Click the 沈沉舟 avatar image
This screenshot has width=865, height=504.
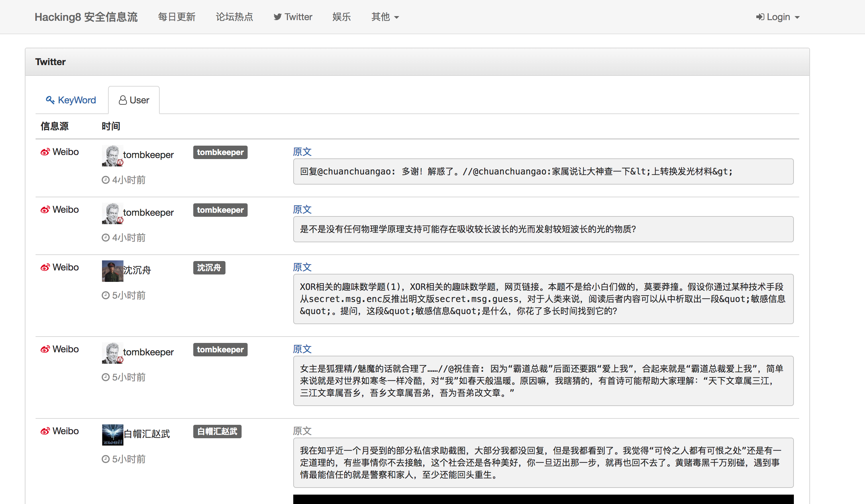113,271
